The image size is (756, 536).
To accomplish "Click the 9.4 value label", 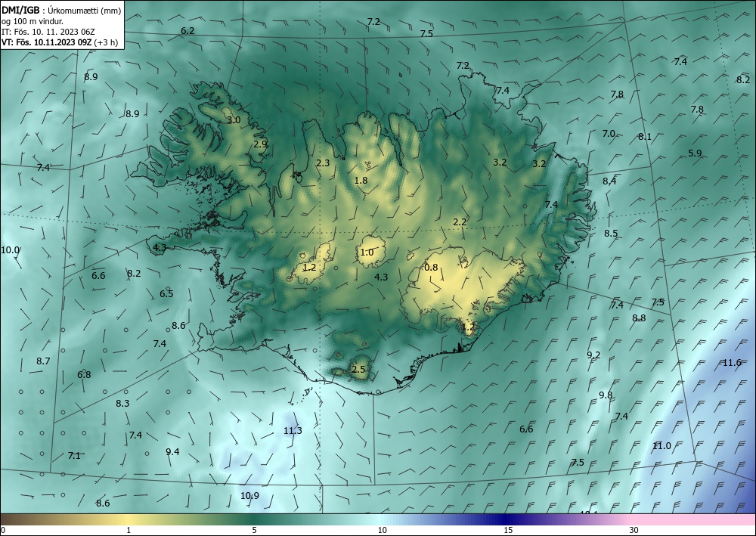I will [172, 452].
